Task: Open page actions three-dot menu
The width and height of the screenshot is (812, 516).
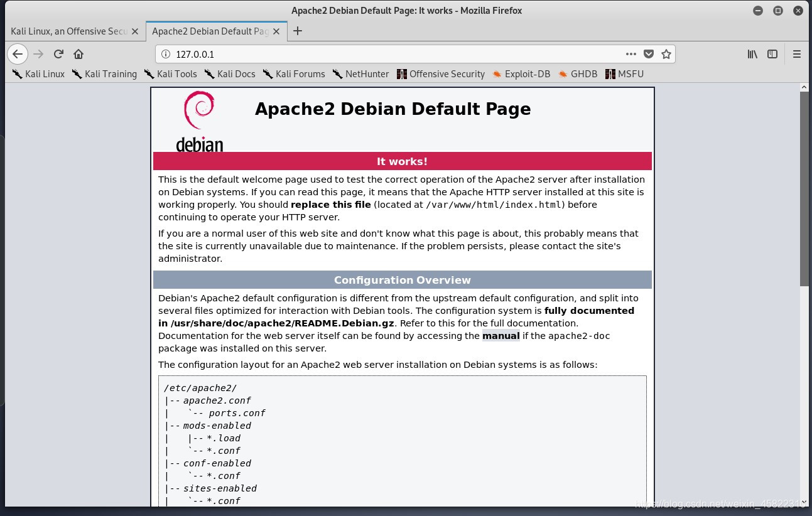Action: [631, 54]
